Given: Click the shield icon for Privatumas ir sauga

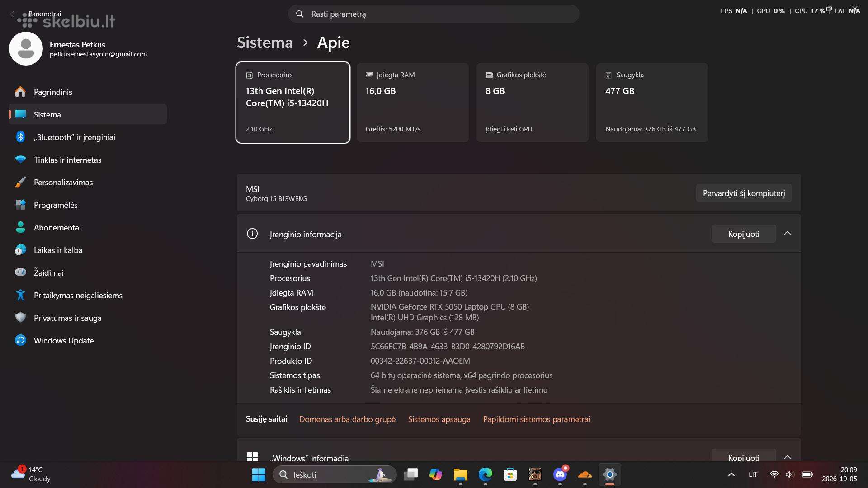Looking at the screenshot, I should coord(20,318).
